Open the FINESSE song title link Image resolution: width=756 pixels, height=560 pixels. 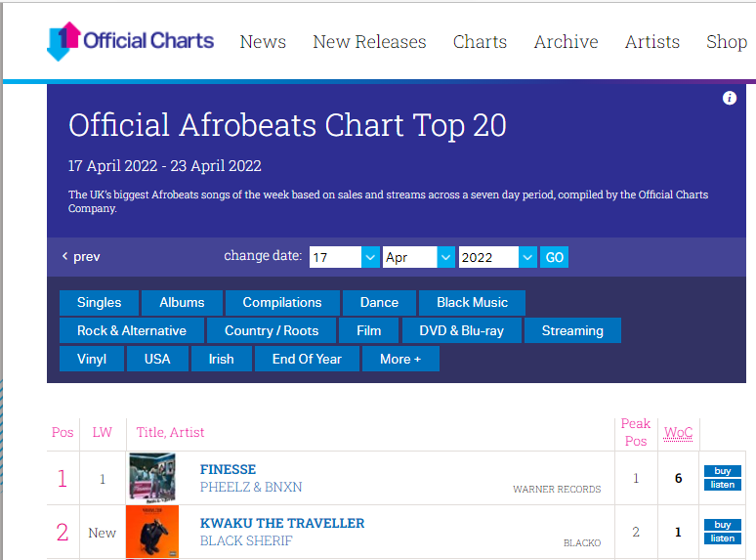[x=228, y=469]
